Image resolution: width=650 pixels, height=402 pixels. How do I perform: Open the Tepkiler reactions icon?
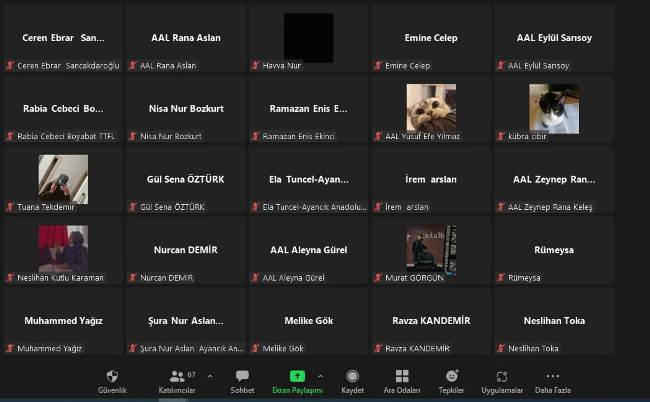click(x=452, y=376)
